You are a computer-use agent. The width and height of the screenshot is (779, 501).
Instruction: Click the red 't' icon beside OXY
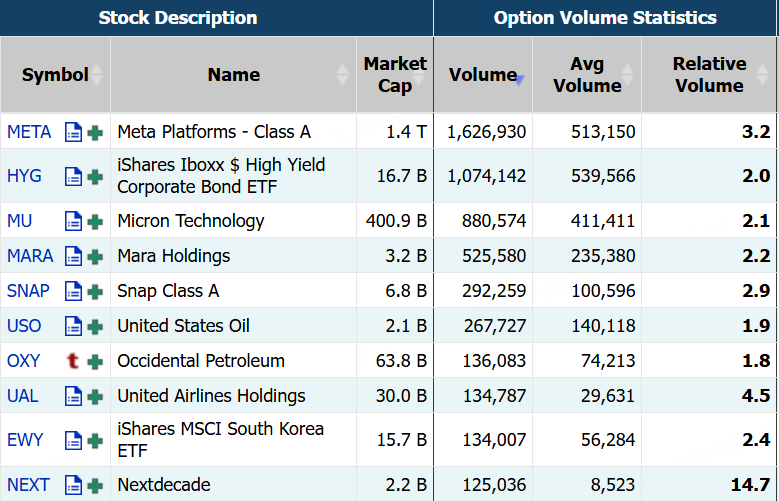73,361
